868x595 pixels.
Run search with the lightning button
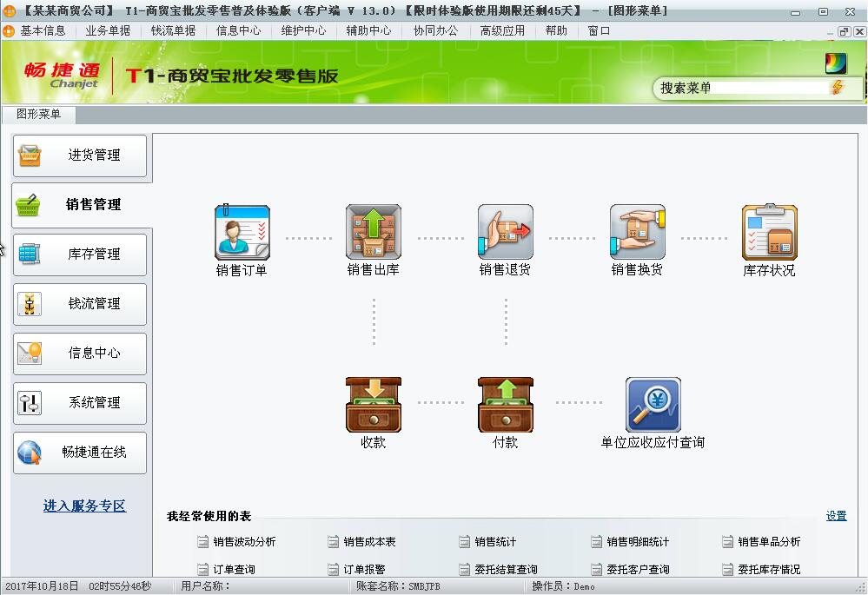(x=837, y=89)
